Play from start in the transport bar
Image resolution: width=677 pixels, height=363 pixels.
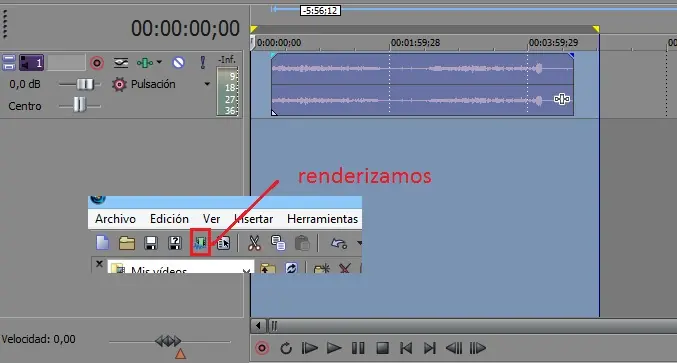click(x=310, y=348)
